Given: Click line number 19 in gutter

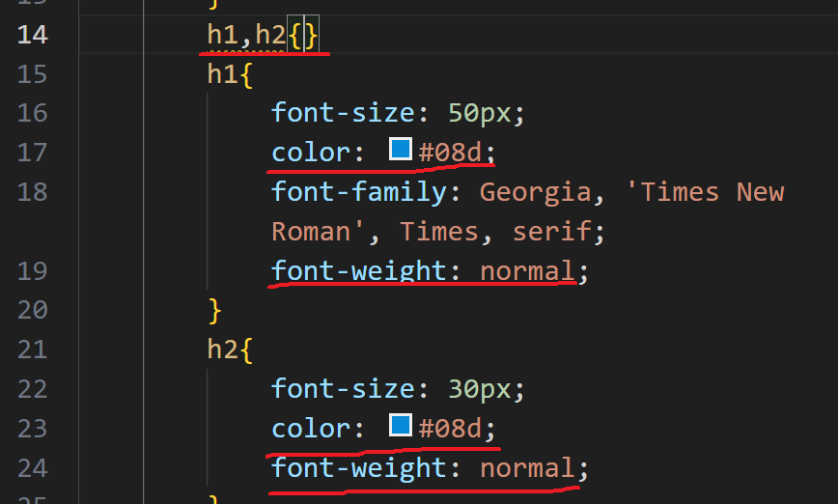Looking at the screenshot, I should (33, 271).
